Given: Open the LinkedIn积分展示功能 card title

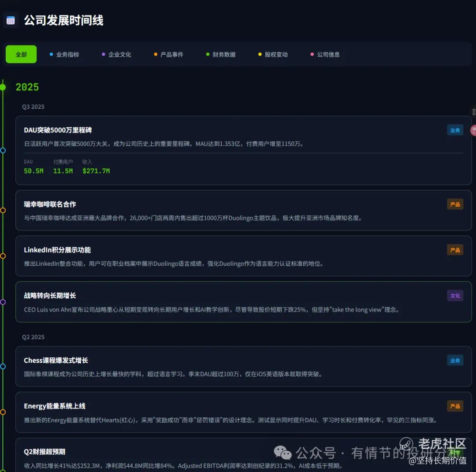Looking at the screenshot, I should (x=57, y=250).
